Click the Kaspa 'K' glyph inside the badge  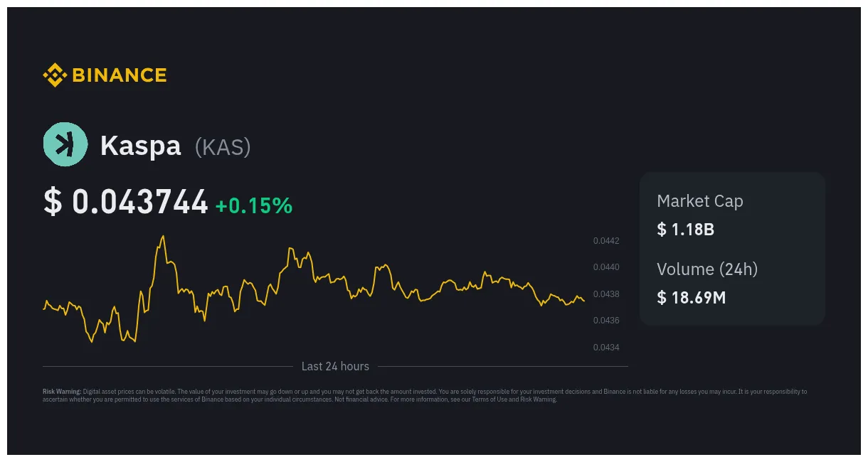point(65,144)
